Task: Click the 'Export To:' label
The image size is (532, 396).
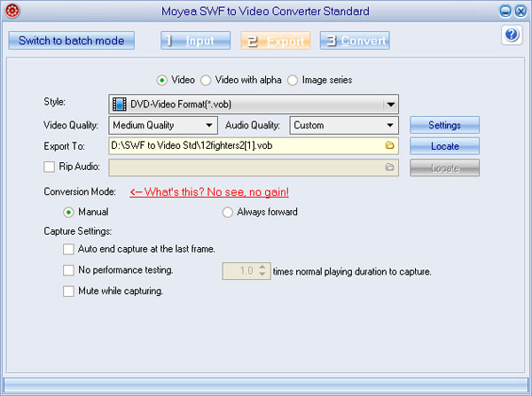Action: [64, 146]
